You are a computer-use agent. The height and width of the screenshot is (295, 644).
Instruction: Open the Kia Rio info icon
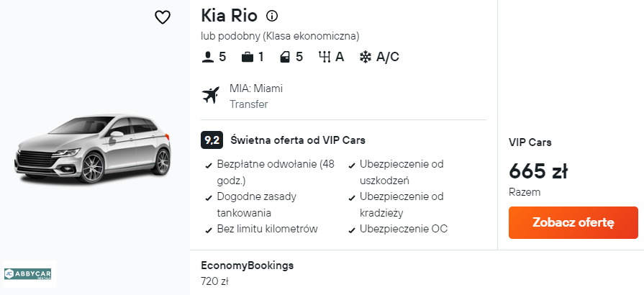tap(272, 16)
